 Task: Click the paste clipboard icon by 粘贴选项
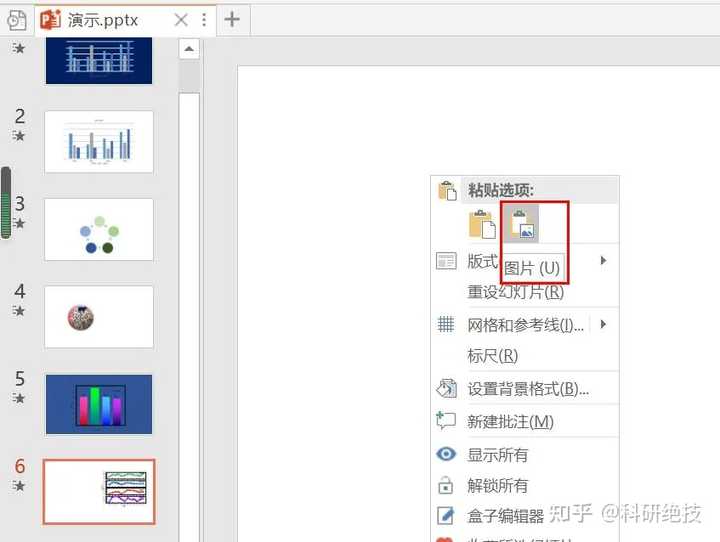click(x=447, y=191)
